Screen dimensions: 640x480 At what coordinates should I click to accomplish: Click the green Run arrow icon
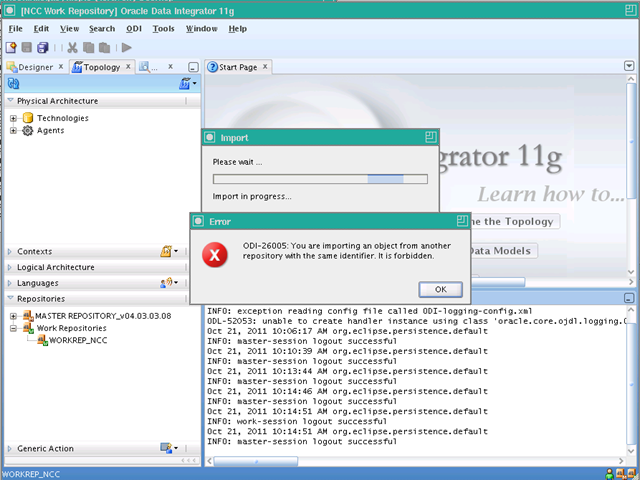127,48
